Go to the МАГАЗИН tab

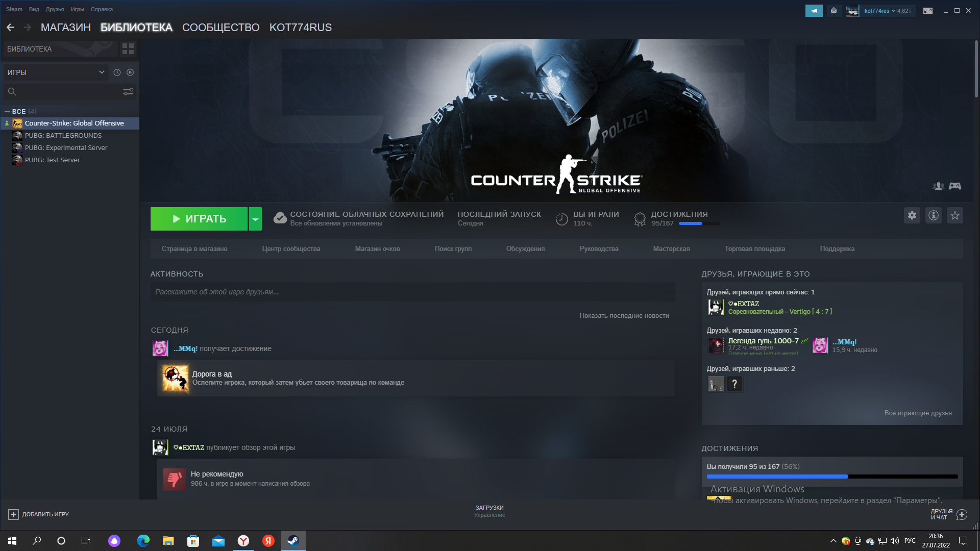pyautogui.click(x=66, y=28)
